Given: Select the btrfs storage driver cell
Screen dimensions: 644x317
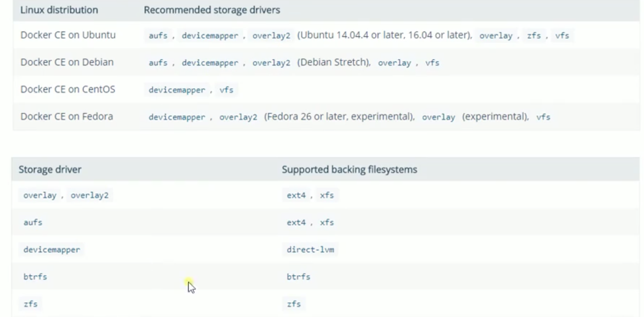Looking at the screenshot, I should point(35,277).
